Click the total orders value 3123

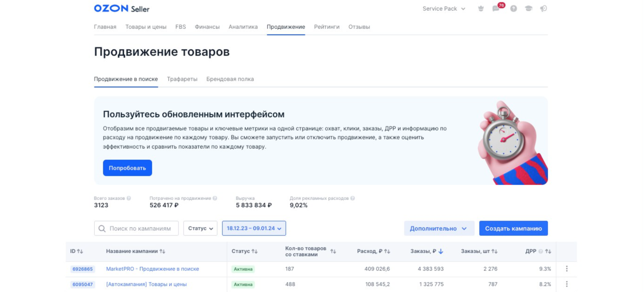click(x=101, y=205)
